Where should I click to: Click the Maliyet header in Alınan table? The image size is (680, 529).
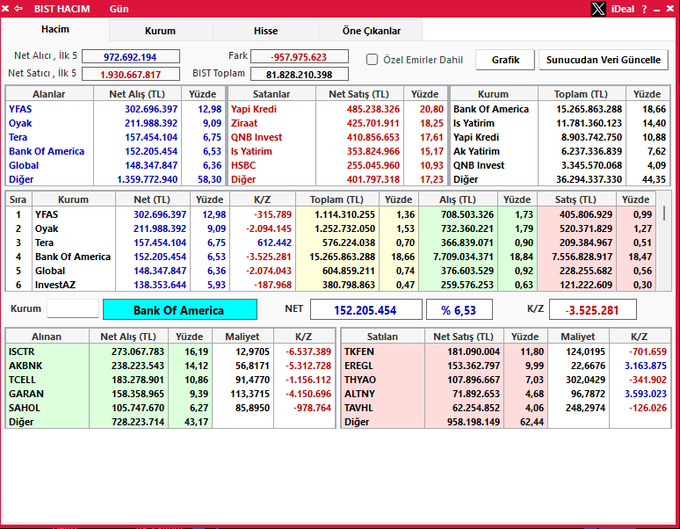tap(242, 336)
